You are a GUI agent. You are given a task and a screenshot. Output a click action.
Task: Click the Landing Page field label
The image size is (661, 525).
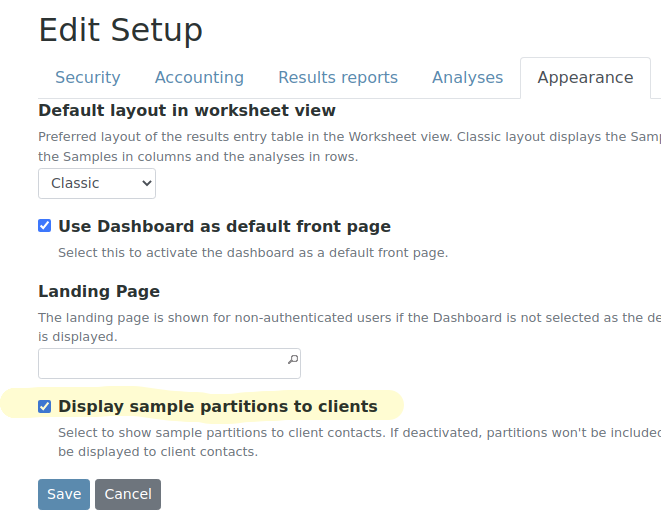pyautogui.click(x=99, y=291)
